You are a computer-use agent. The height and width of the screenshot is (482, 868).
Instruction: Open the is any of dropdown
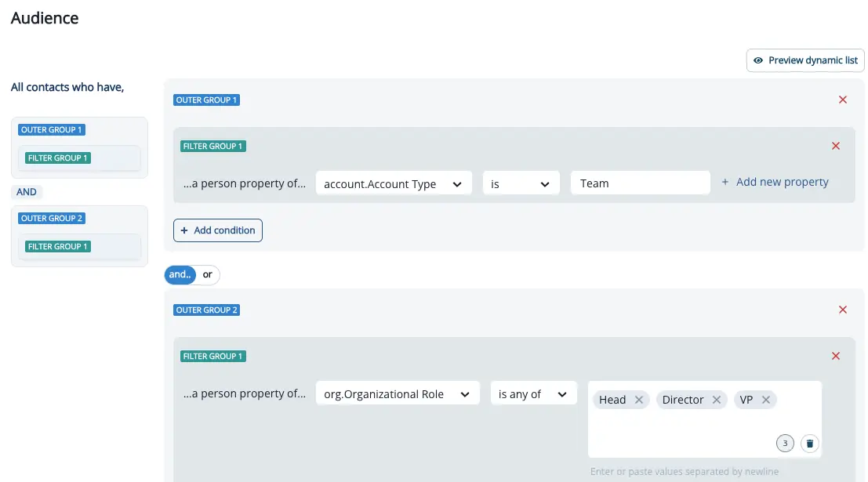(x=533, y=393)
